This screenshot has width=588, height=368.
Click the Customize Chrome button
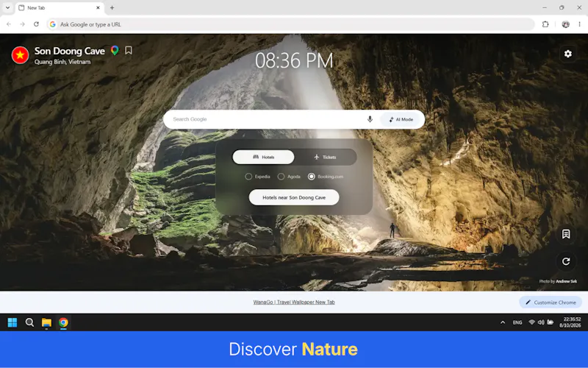click(x=551, y=302)
